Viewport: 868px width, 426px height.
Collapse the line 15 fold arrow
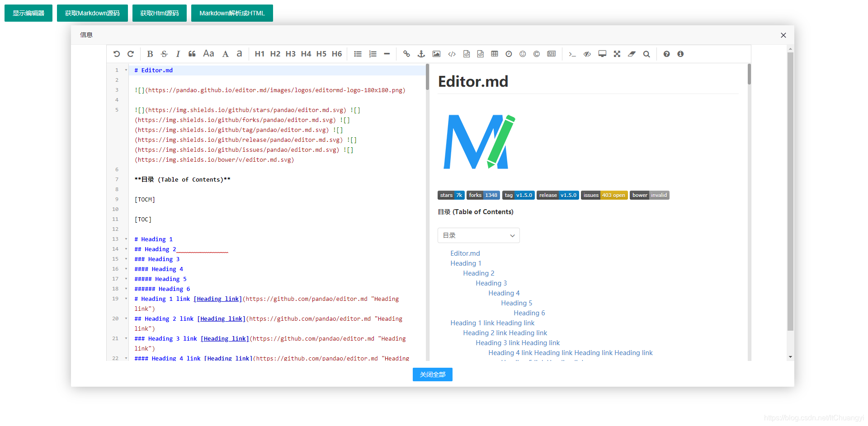coord(126,259)
